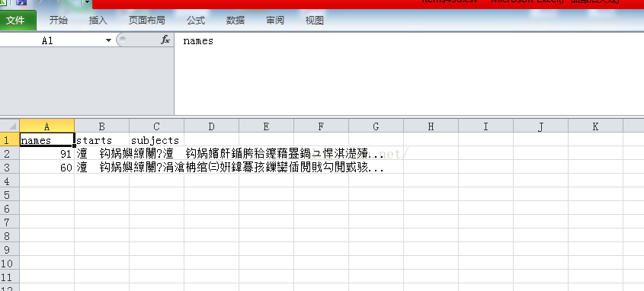Select row 11 header
The width and height of the screenshot is (644, 291).
pyautogui.click(x=9, y=277)
